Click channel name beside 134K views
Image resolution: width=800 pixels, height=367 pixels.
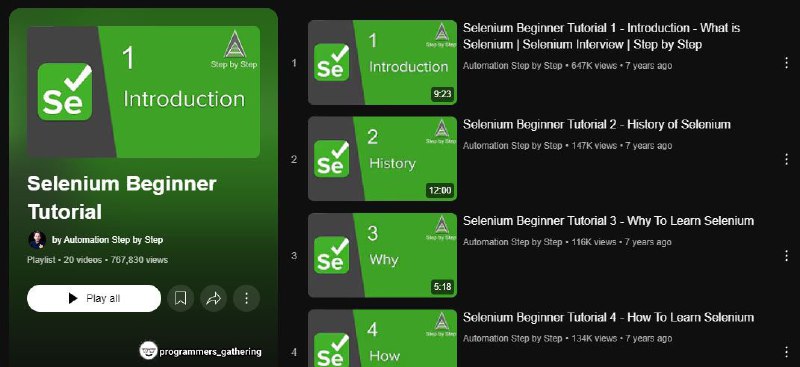point(512,338)
